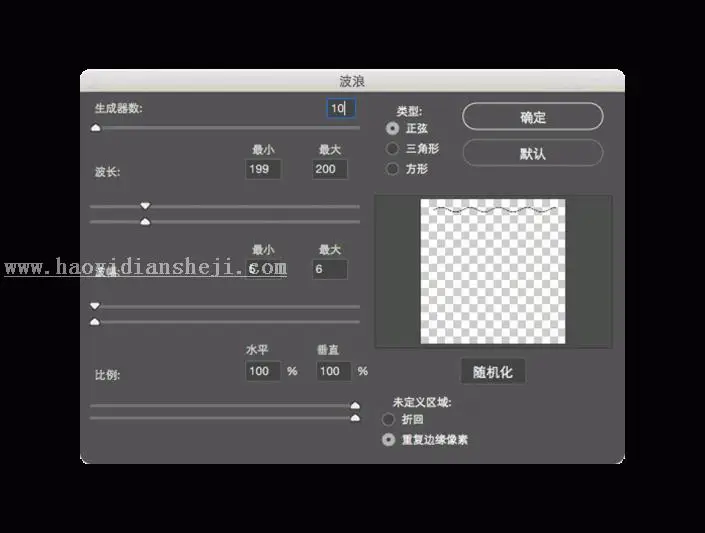This screenshot has width=705, height=533.
Task: Select the 方形 wave type
Action: coord(392,169)
